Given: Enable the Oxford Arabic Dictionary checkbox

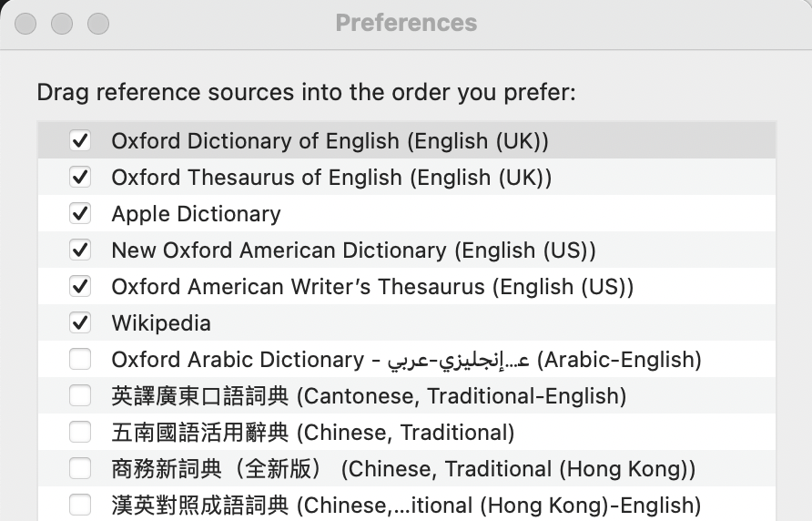Looking at the screenshot, I should click(80, 360).
